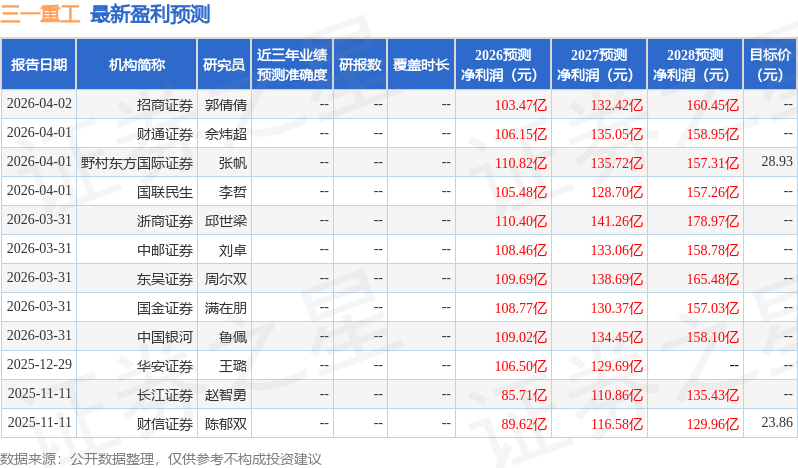Select the 研报数 column header
Image resolution: width=798 pixels, height=468 pixels.
[x=360, y=64]
